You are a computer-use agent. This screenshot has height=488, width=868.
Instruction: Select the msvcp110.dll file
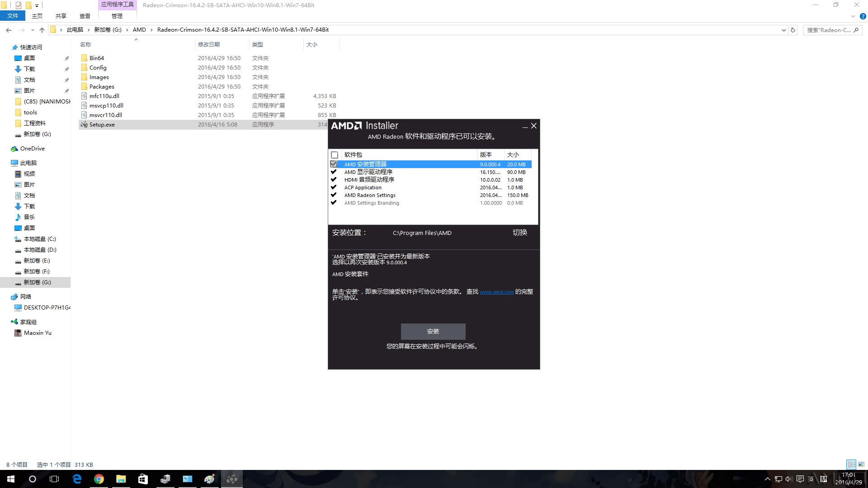tap(106, 105)
